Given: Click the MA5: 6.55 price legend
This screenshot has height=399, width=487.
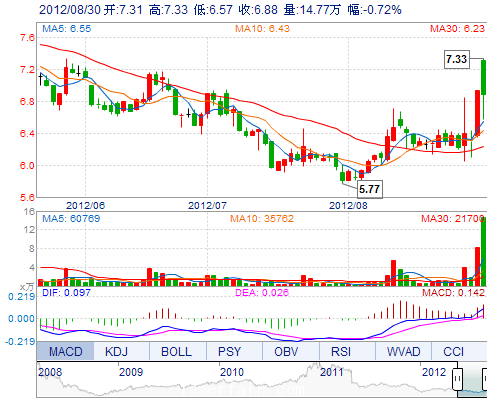Looking at the screenshot, I should click(x=67, y=29).
